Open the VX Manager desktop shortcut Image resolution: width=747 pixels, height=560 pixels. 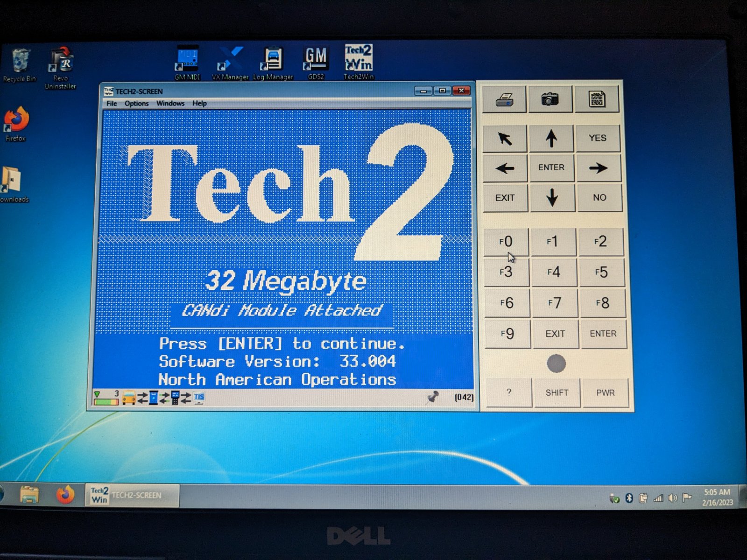(230, 63)
